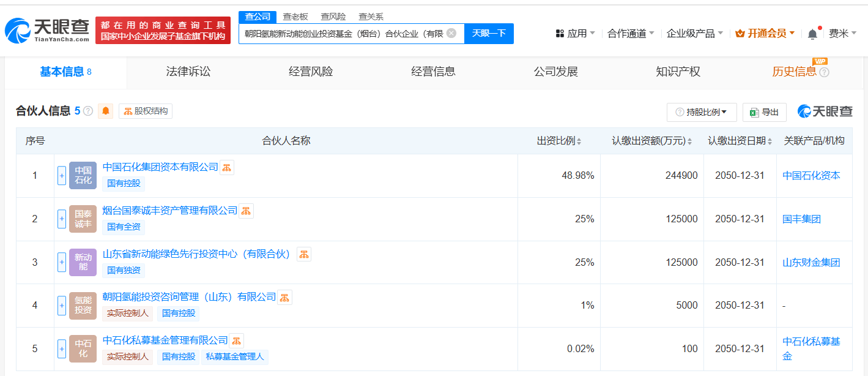
Task: Click the red promotional banner 都在用的商业查询工具
Action: pyautogui.click(x=163, y=30)
